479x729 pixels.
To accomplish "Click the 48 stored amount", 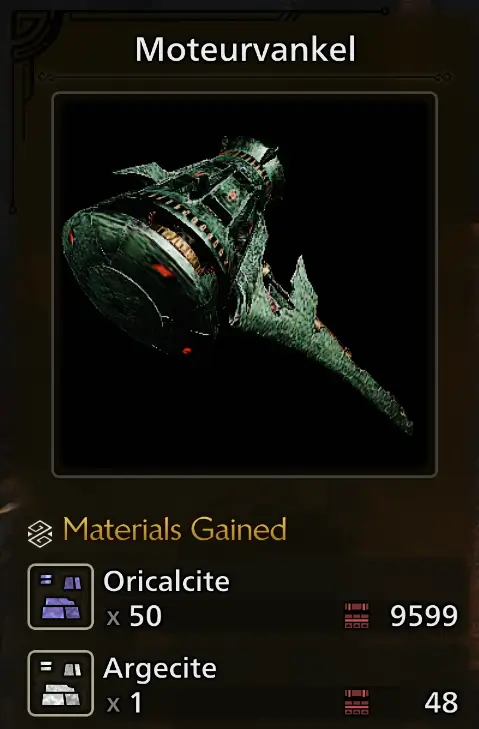I will pos(441,702).
